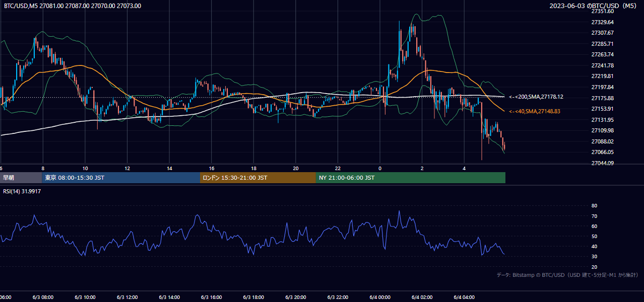
Task: Click price axis label 27197.84
Action: coord(602,87)
